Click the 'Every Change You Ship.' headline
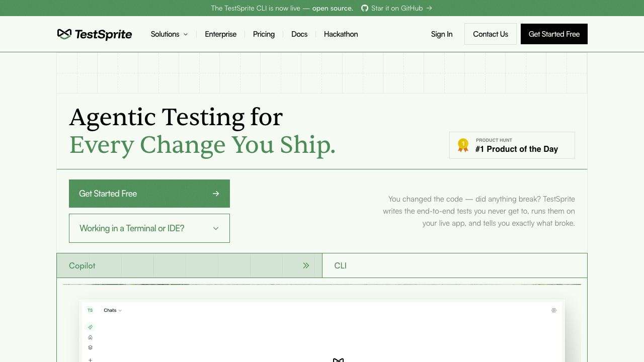This screenshot has width=644, height=362. (x=202, y=145)
